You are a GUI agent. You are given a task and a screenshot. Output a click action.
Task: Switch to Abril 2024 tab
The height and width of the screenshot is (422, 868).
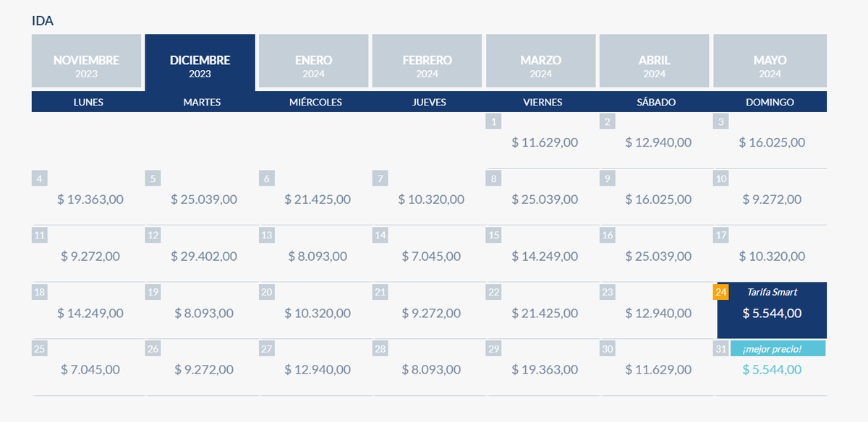pyautogui.click(x=654, y=66)
